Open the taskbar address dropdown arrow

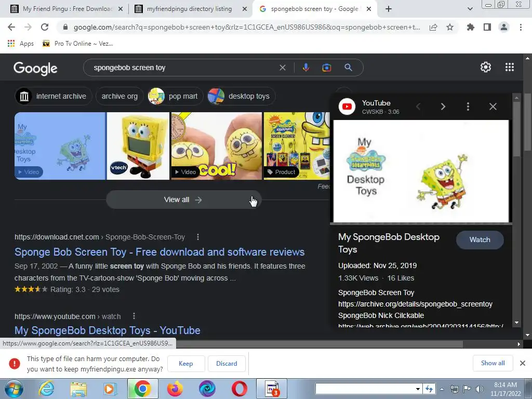coord(418,389)
